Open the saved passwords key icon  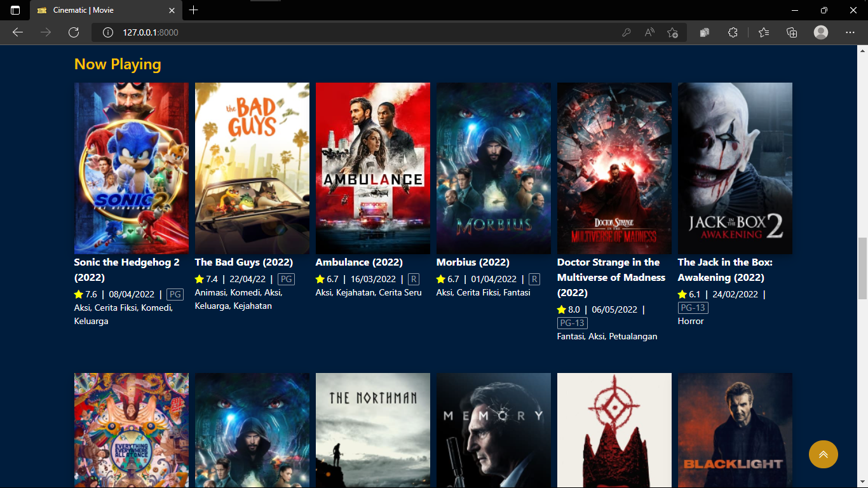point(627,32)
